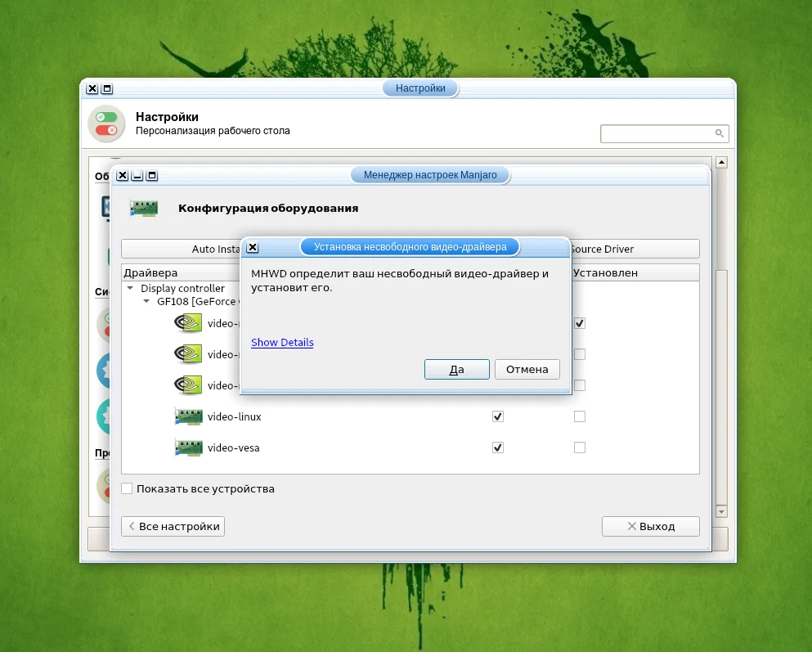
Task: Close the Менеджер настроек Manjaro window
Action: click(122, 176)
